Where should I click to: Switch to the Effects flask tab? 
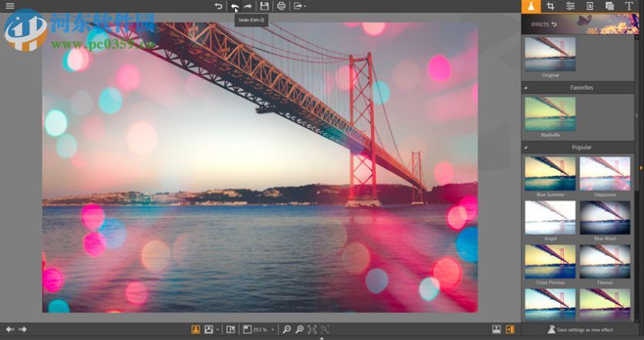(x=531, y=6)
